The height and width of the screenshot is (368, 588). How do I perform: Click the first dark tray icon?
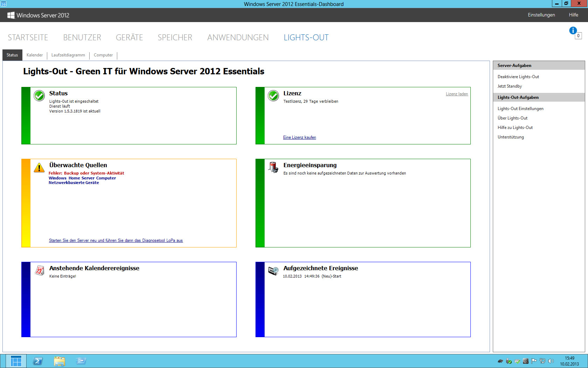500,361
